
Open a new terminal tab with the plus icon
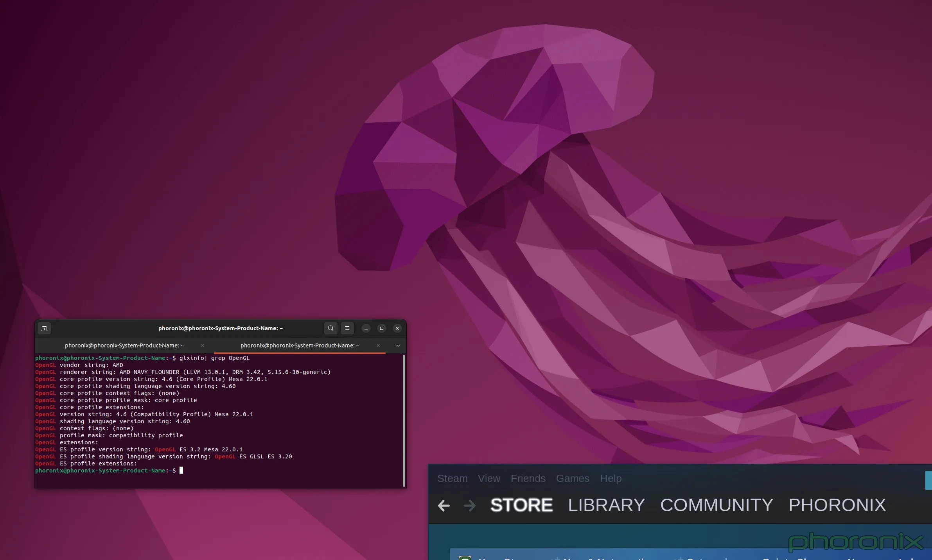click(44, 328)
